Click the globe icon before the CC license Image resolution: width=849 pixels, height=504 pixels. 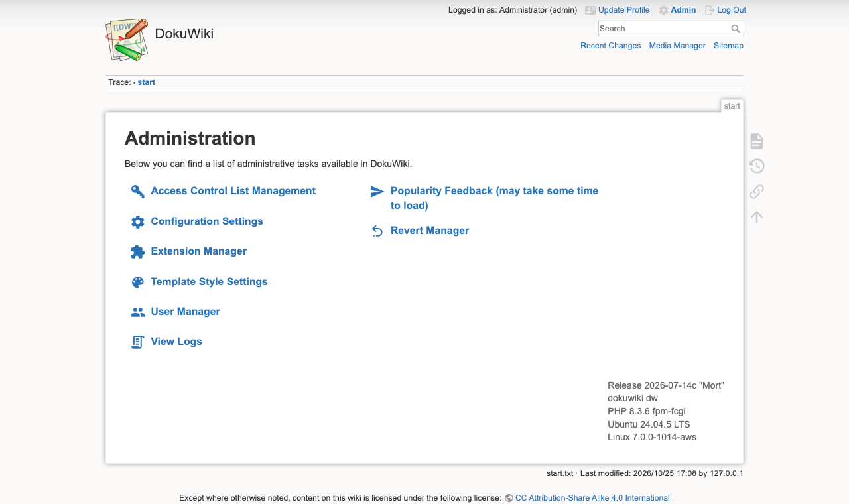tap(509, 498)
